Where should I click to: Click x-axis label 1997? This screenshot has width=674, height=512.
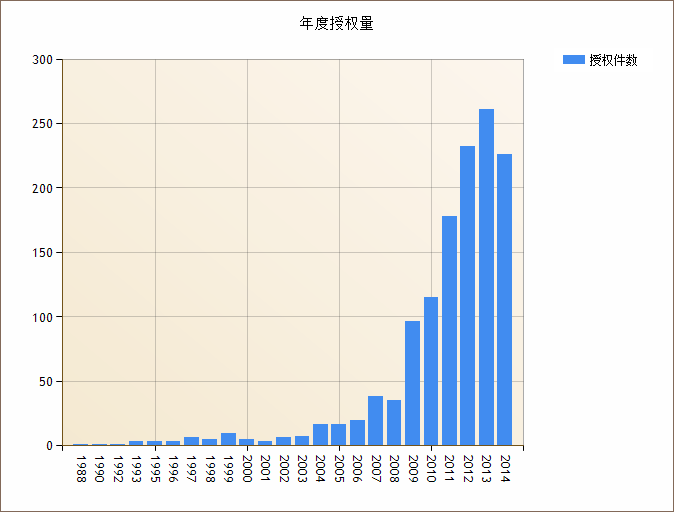click(x=191, y=469)
